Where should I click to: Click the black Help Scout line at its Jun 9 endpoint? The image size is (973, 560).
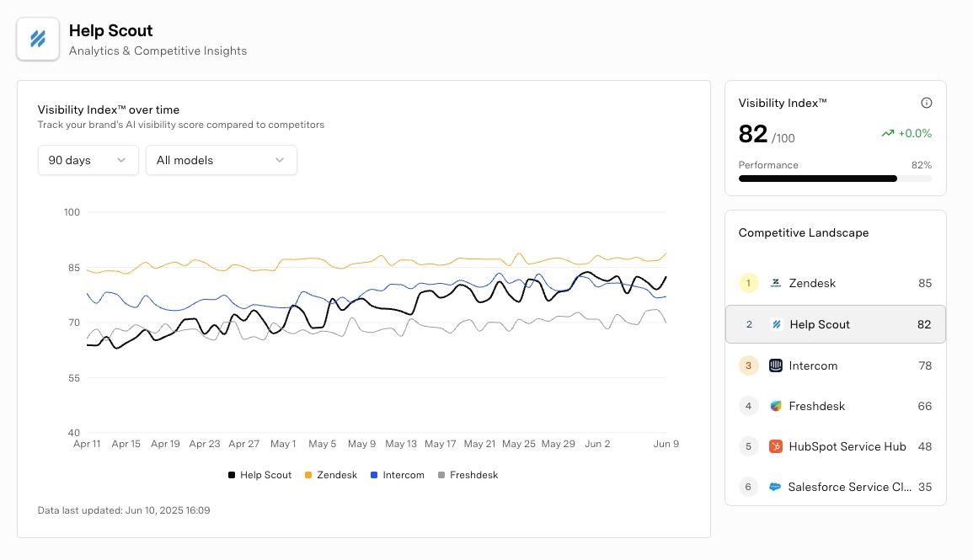pyautogui.click(x=666, y=277)
